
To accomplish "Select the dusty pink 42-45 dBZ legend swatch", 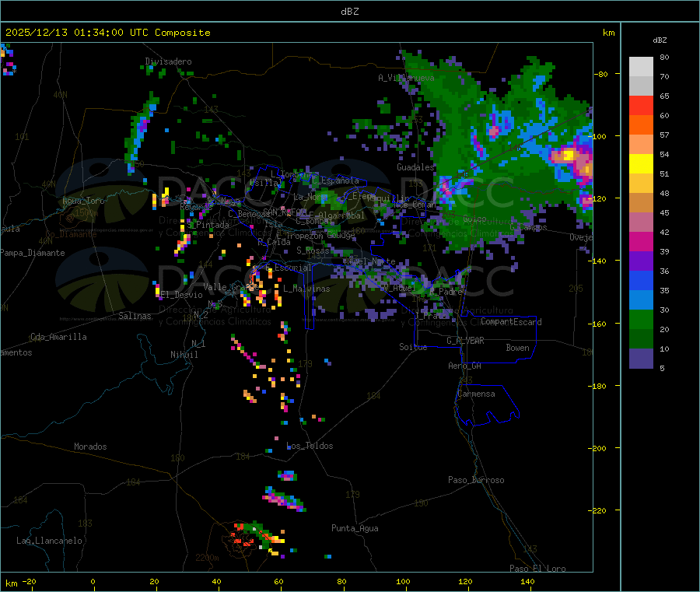I will (x=641, y=222).
